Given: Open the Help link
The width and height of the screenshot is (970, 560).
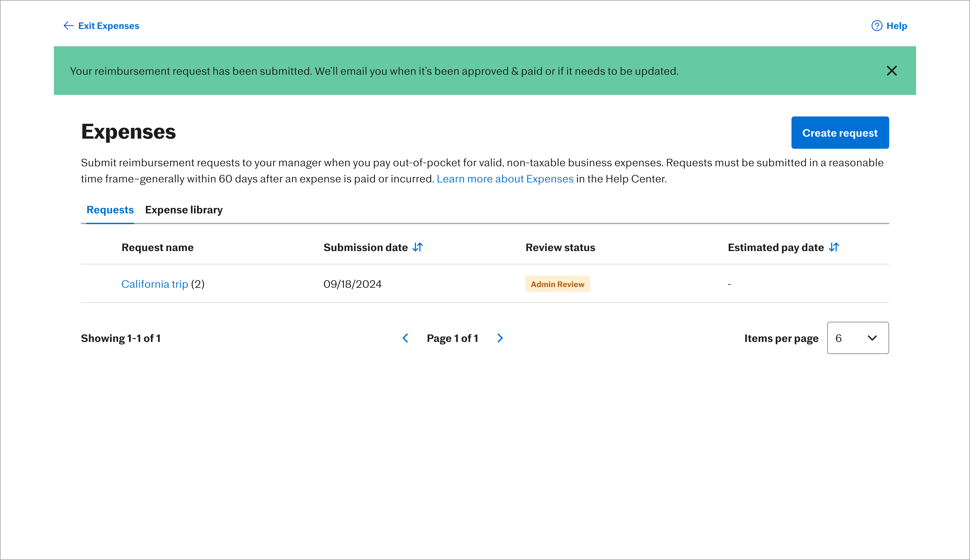Looking at the screenshot, I should coord(889,26).
